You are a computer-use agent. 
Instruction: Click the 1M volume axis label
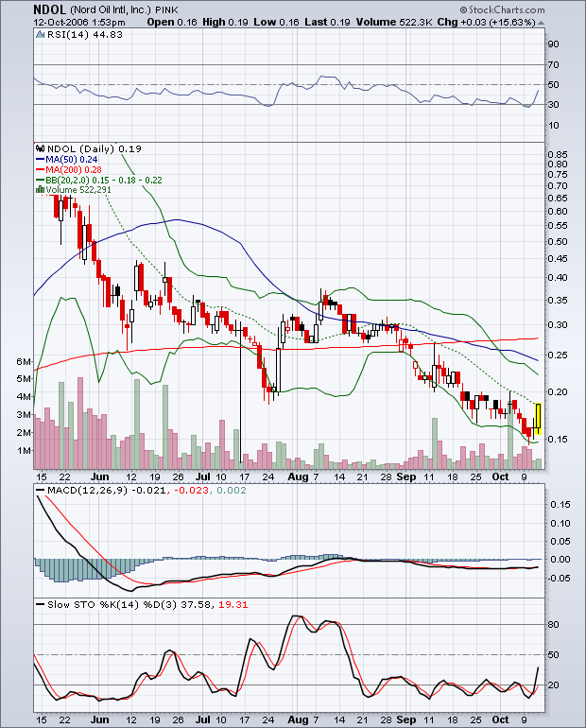tap(25, 451)
